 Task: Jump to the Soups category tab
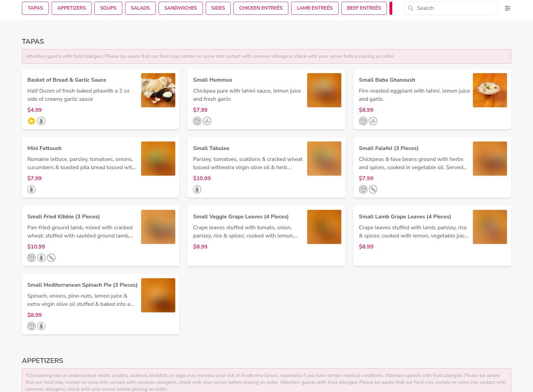108,8
